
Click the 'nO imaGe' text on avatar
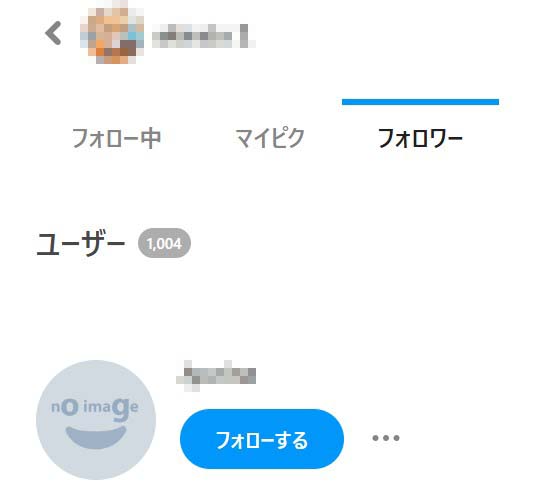tap(95, 409)
